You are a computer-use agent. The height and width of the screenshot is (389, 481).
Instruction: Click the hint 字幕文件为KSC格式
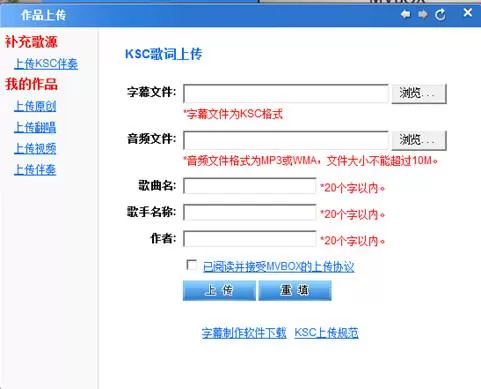point(233,114)
